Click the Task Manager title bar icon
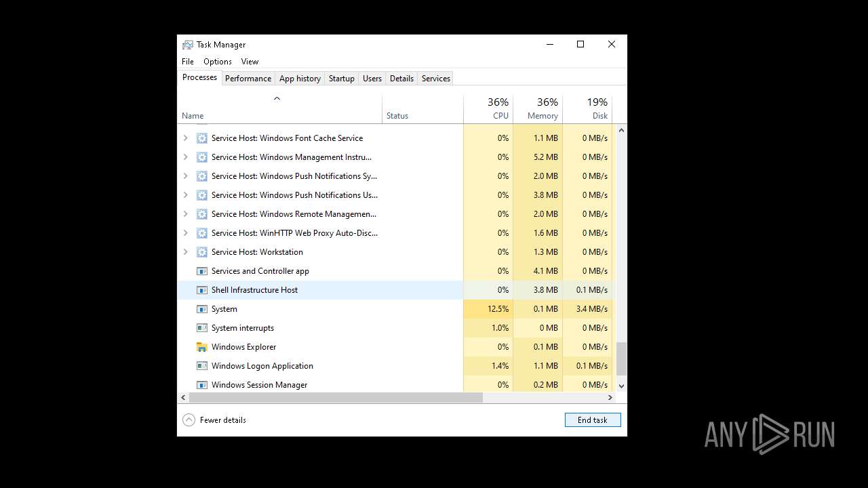This screenshot has height=488, width=868. [187, 45]
